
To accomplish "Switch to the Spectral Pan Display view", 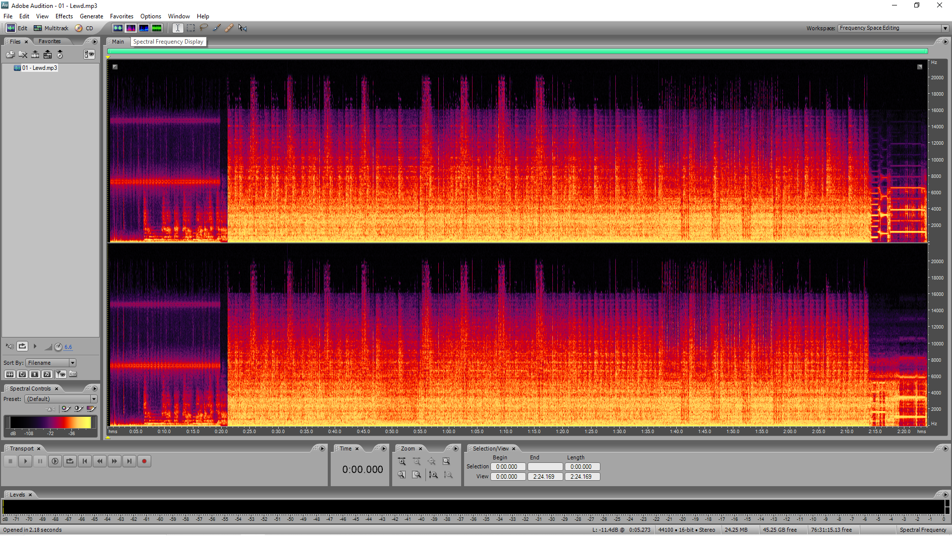I will [143, 28].
